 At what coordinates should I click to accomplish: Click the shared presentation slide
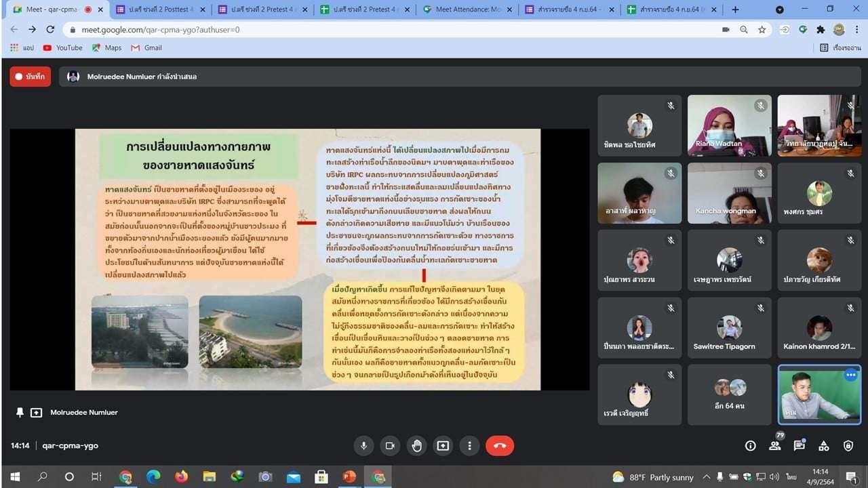click(307, 259)
